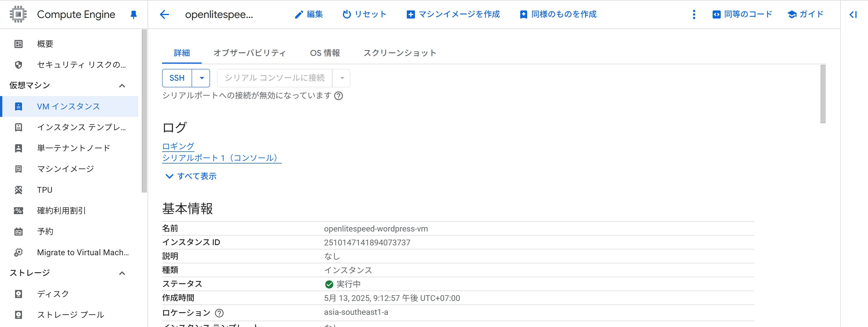Viewport: 868px width, 327px height.
Task: Click the sidebar vertical scrollbar
Action: (144, 111)
